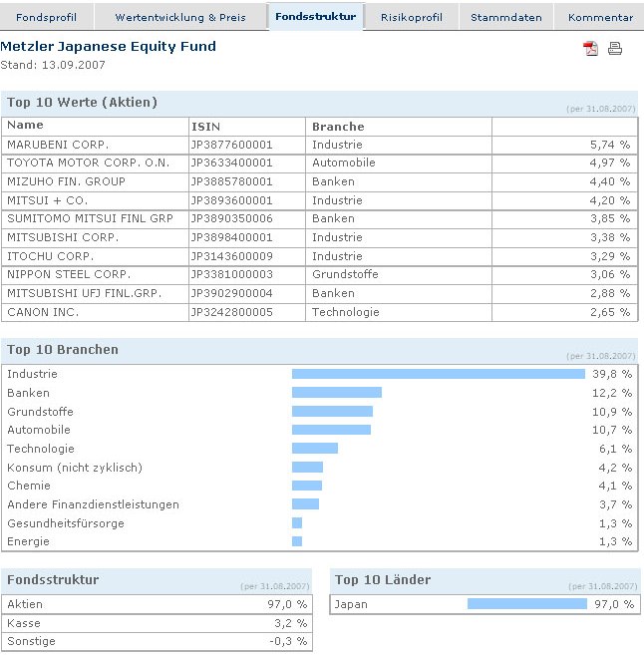Click Konsum (nicht zyklisch) sector label
Viewport: 644px width, 655px height.
point(75,468)
